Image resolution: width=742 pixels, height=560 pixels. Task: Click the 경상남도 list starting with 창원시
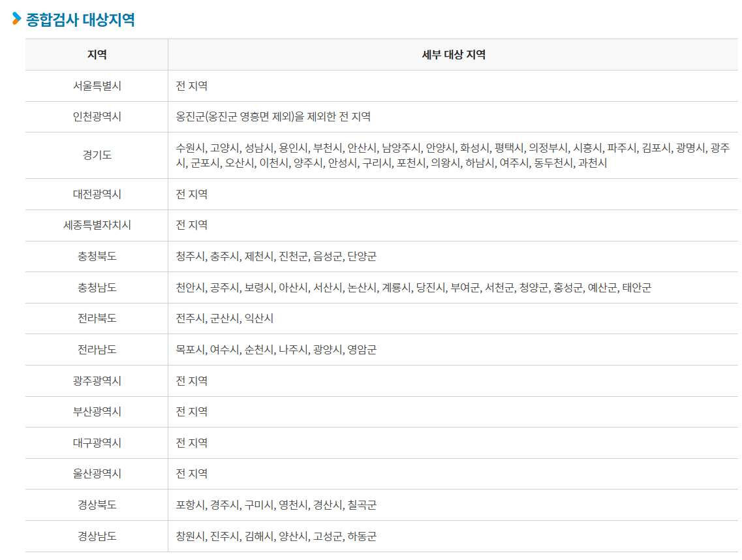pos(276,536)
